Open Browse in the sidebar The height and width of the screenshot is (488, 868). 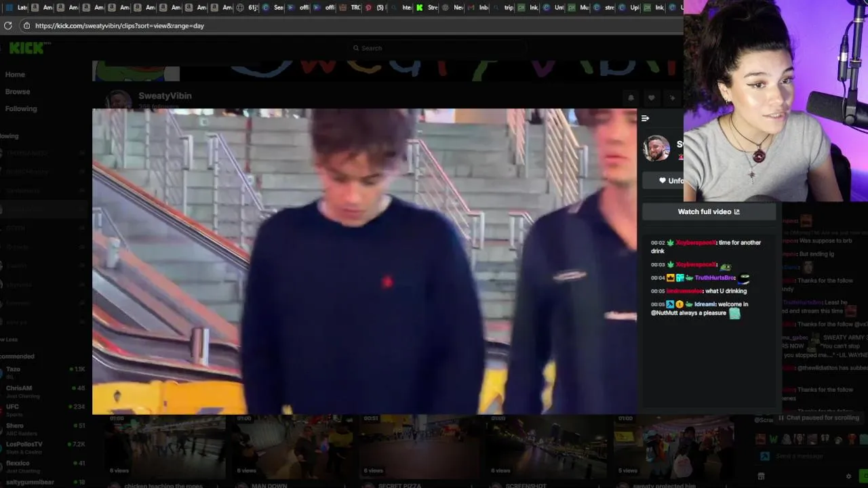18,91
